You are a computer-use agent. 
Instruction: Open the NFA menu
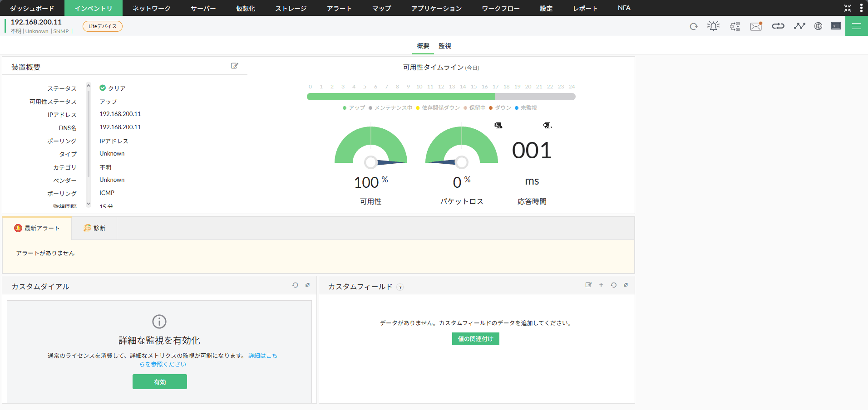tap(624, 8)
